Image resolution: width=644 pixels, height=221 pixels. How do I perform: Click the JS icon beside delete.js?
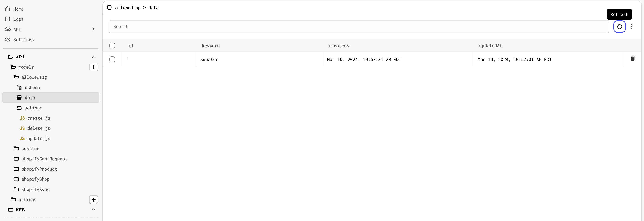pos(22,128)
